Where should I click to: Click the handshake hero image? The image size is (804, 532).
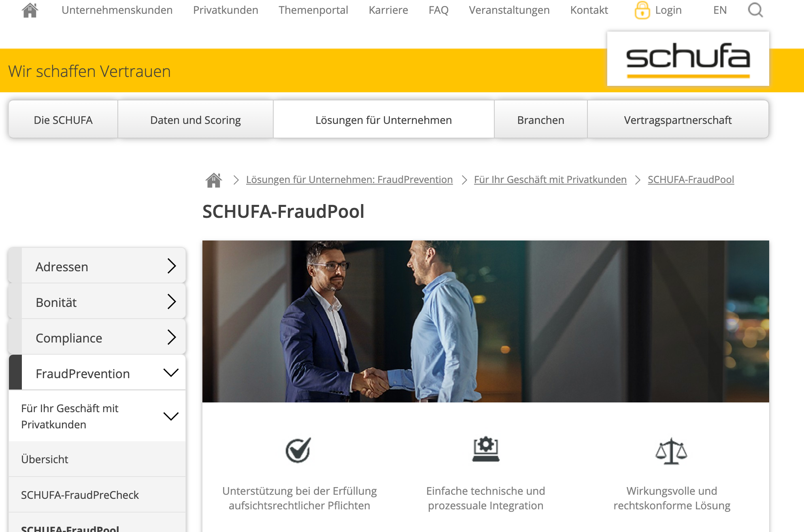[x=485, y=321]
